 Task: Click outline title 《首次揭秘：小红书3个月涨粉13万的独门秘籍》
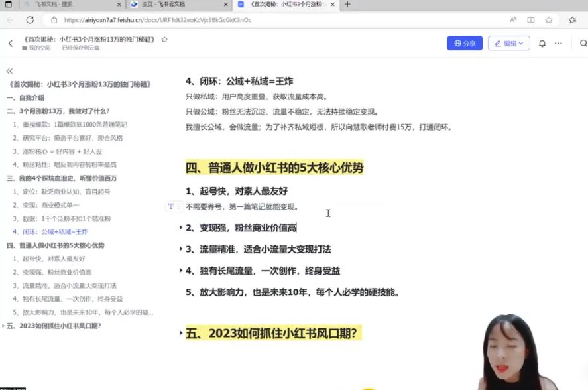[79, 84]
